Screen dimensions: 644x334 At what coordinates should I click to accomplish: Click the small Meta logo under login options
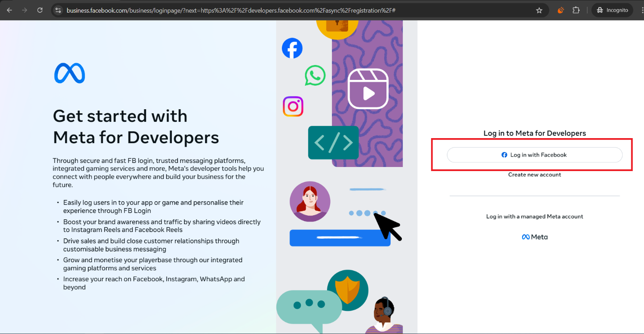pyautogui.click(x=534, y=237)
